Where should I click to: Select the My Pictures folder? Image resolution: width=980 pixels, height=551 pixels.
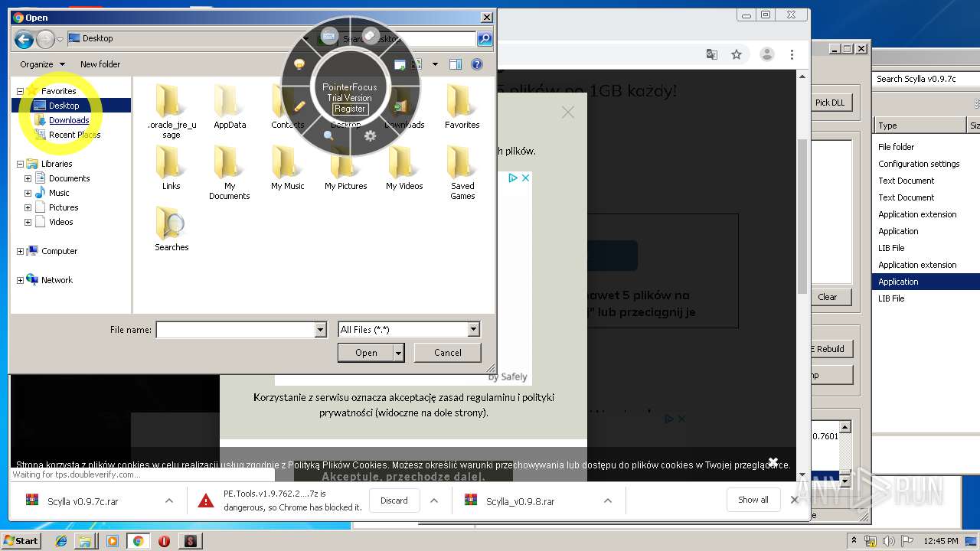click(346, 168)
